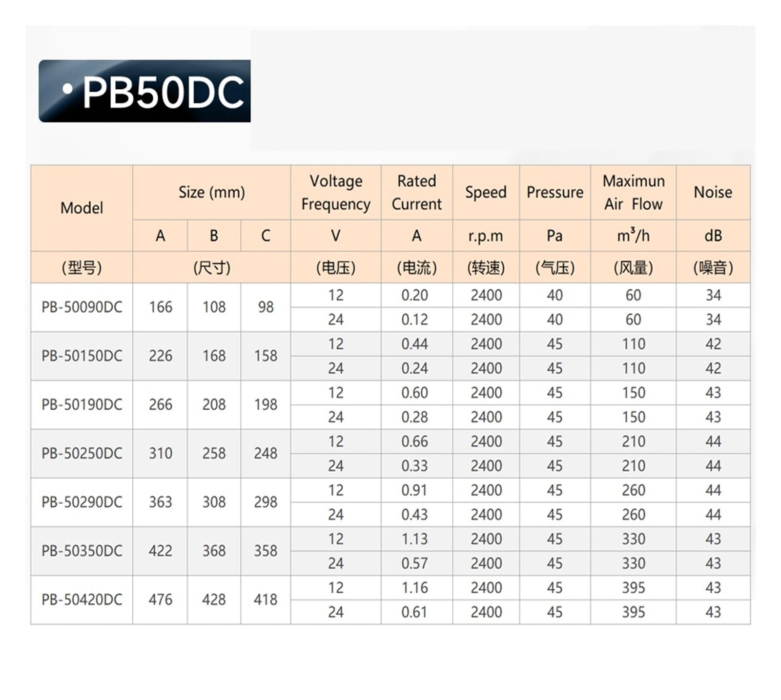Click the (尺寸) label cell

(211, 267)
